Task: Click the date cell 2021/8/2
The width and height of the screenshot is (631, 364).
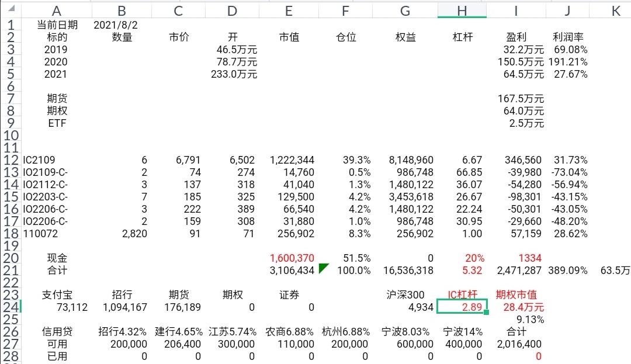Action: click(116, 25)
